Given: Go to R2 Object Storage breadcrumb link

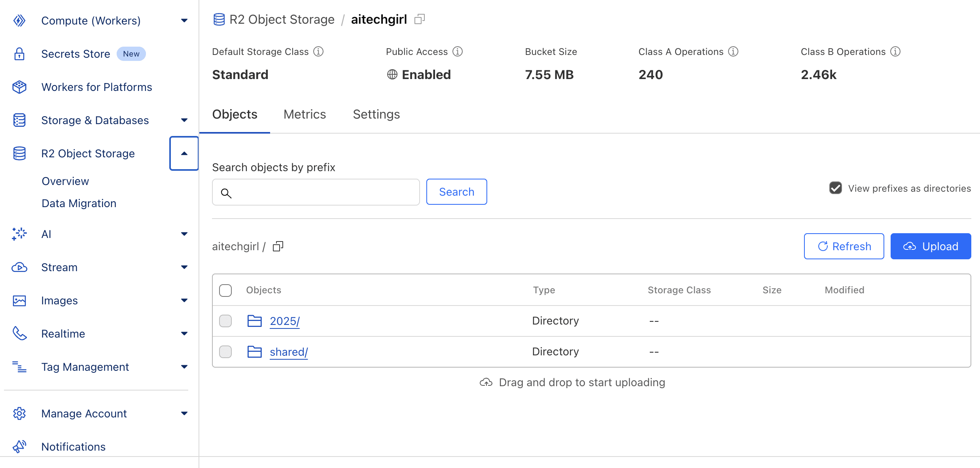Looking at the screenshot, I should tap(282, 19).
